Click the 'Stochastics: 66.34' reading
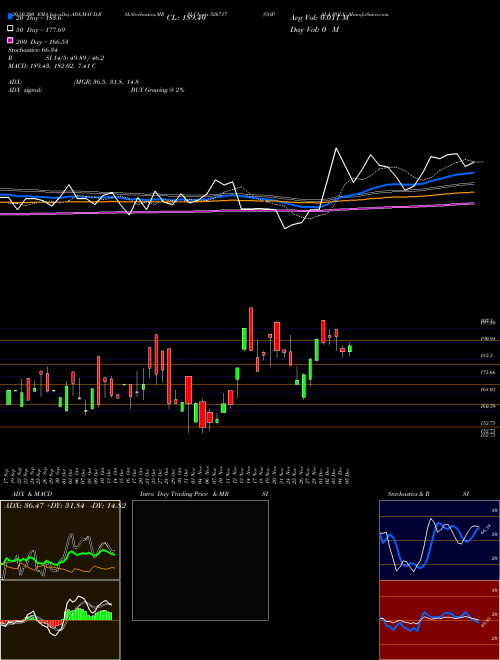 32,50
